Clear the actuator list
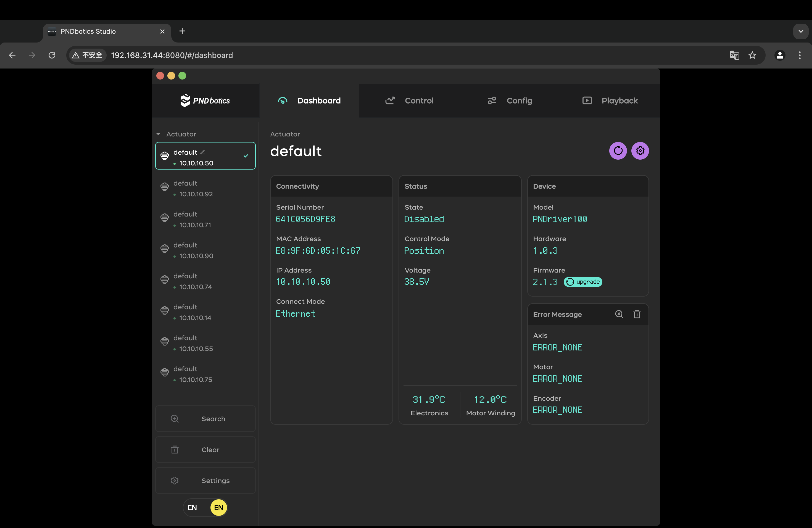The height and width of the screenshot is (528, 812). (x=205, y=450)
